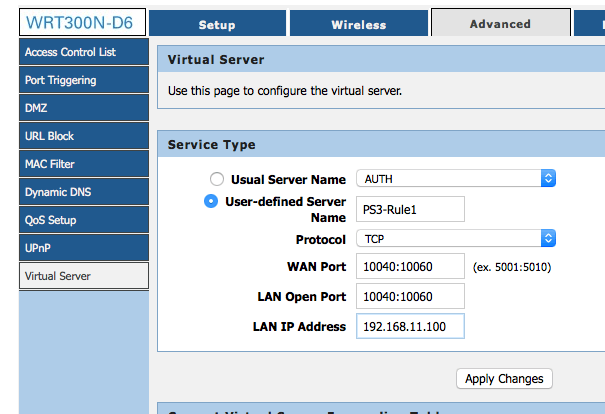
Task: Select the Advanced tab
Action: 500,22
